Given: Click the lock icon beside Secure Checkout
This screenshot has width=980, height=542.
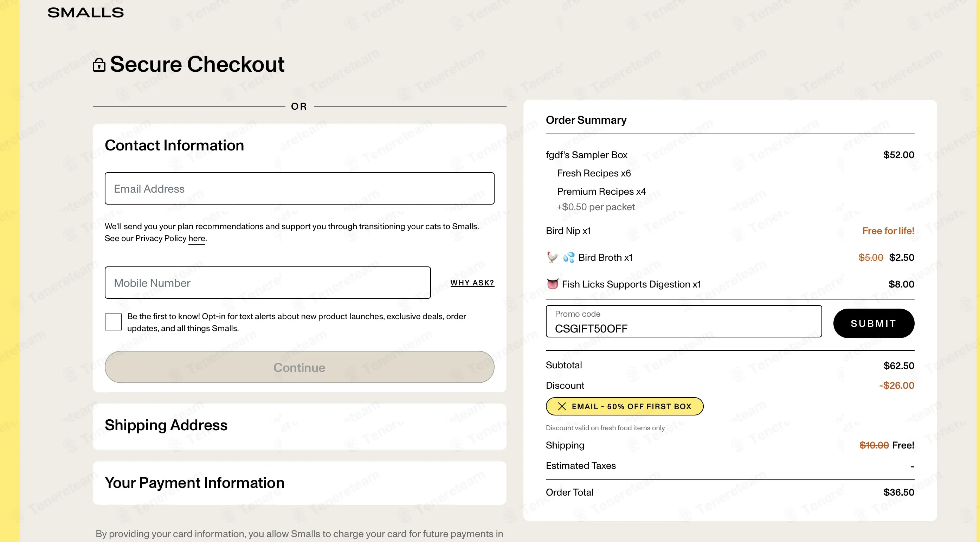Looking at the screenshot, I should (99, 65).
